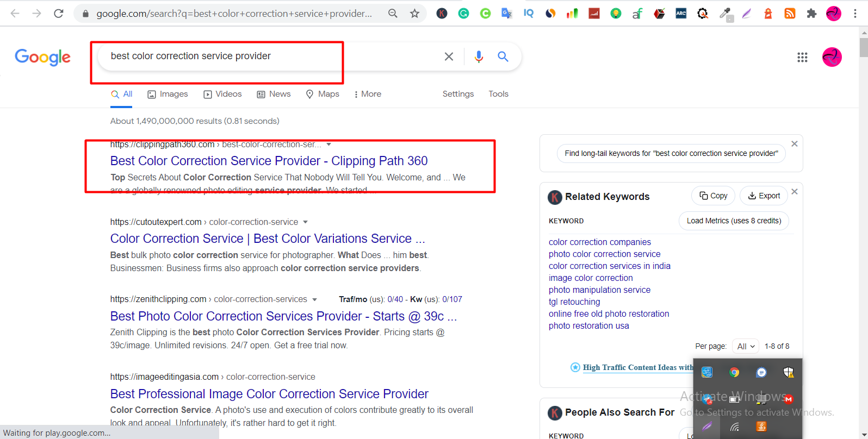Open the Extensions puzzle menu
868x439 pixels.
point(811,14)
